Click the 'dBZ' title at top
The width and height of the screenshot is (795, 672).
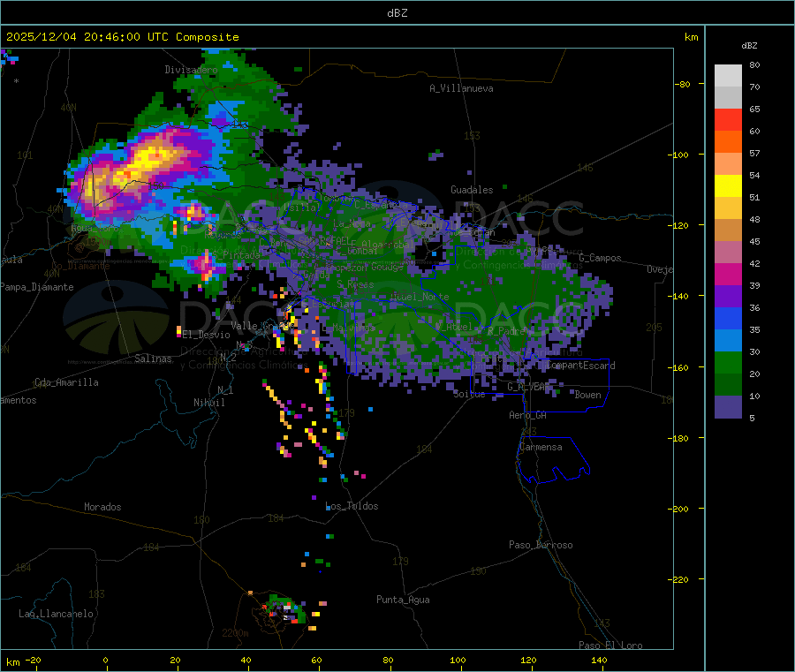tap(397, 13)
